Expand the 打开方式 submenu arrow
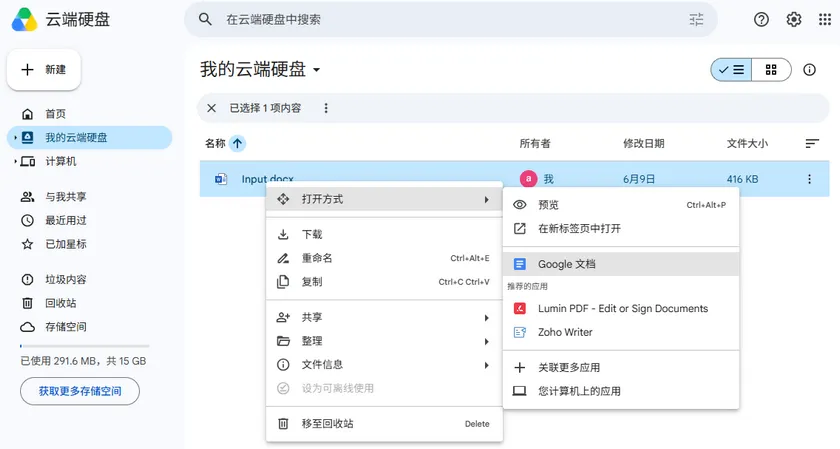Screen dimensions: 840x449 [x=486, y=199]
